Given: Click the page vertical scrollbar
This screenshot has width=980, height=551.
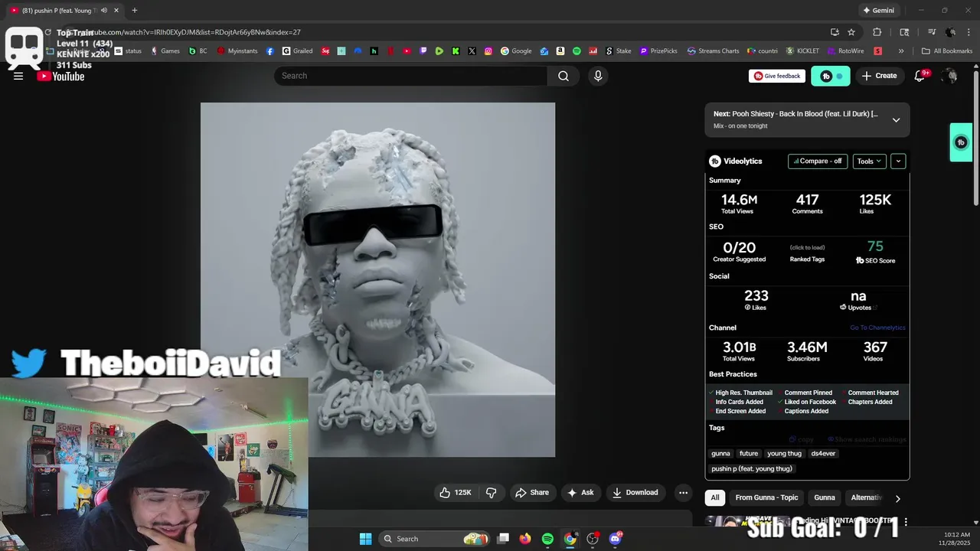Looking at the screenshot, I should click(x=975, y=138).
